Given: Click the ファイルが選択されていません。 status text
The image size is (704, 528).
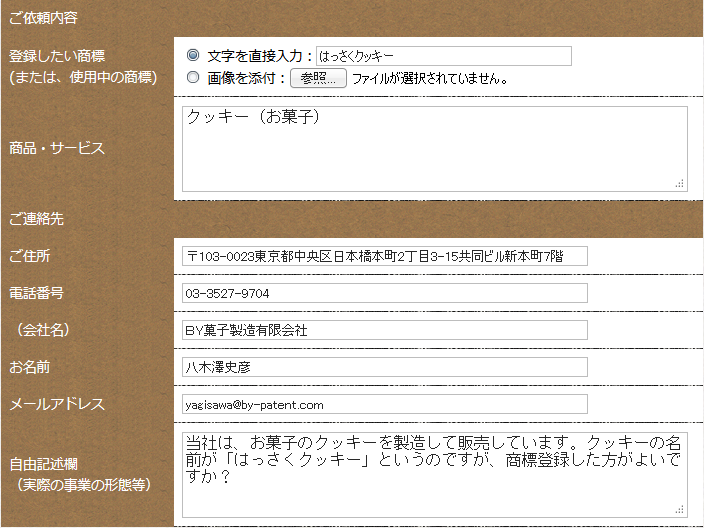Looking at the screenshot, I should pos(430,79).
